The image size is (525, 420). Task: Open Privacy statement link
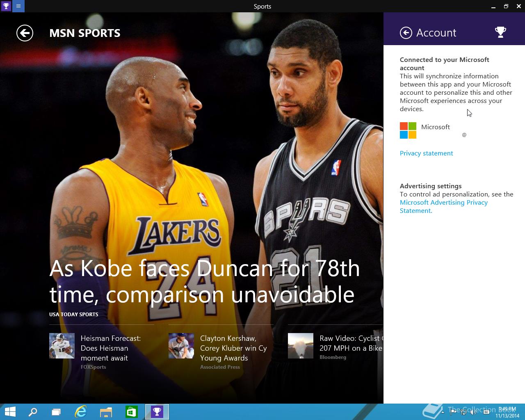click(426, 153)
